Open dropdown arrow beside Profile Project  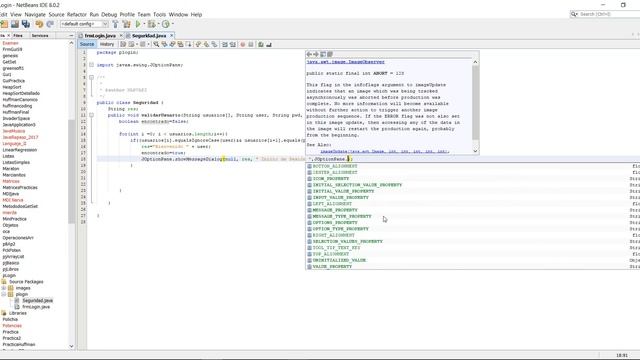point(172,24)
